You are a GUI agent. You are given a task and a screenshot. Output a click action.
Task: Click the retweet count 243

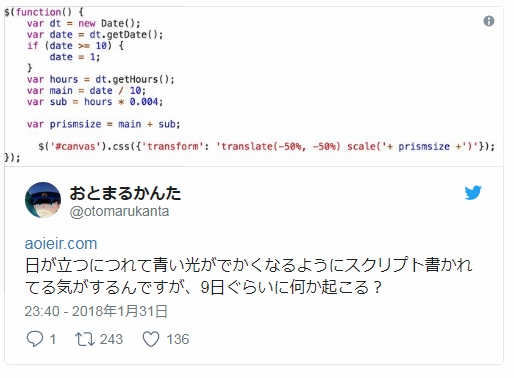click(x=111, y=339)
